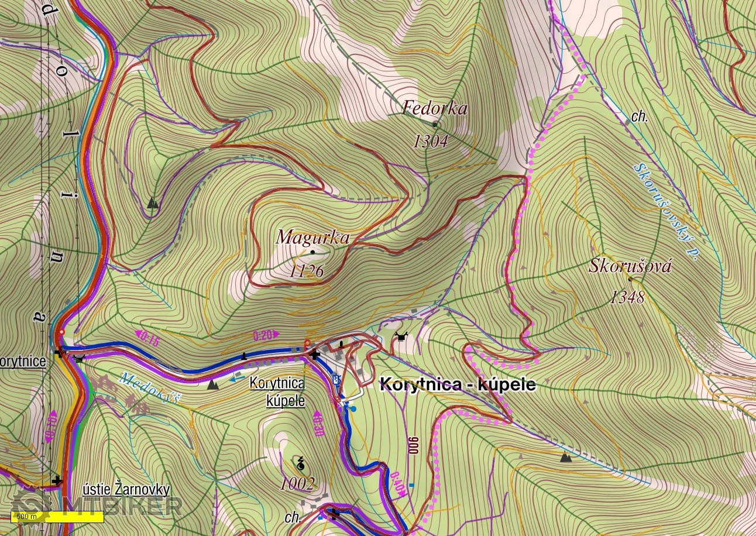Click the yellow 500 m scale bar
Viewport: 756px width, 536px height.
point(57,517)
